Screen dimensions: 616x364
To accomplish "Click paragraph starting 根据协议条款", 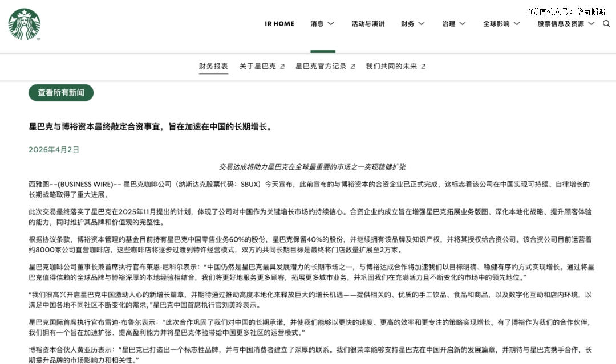I will [310, 244].
